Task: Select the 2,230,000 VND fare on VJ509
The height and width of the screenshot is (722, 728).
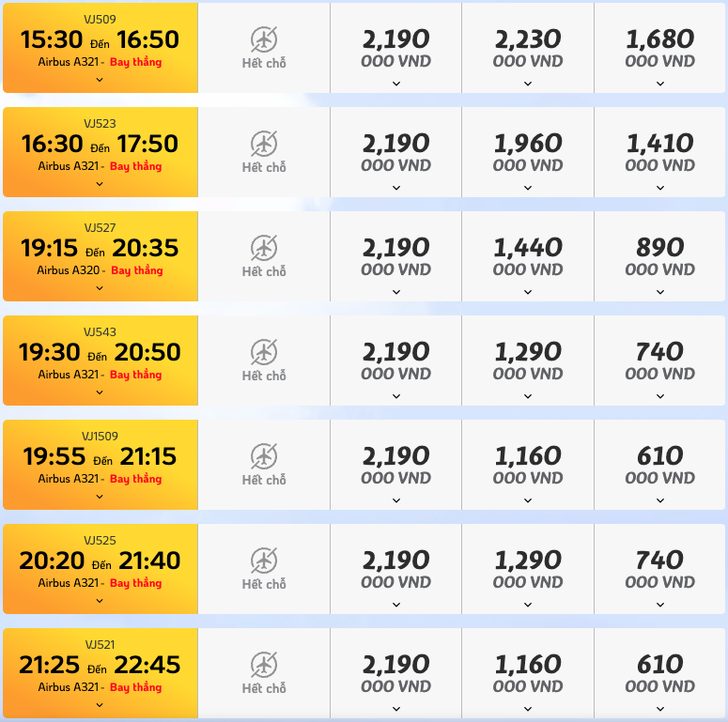Action: pos(528,48)
